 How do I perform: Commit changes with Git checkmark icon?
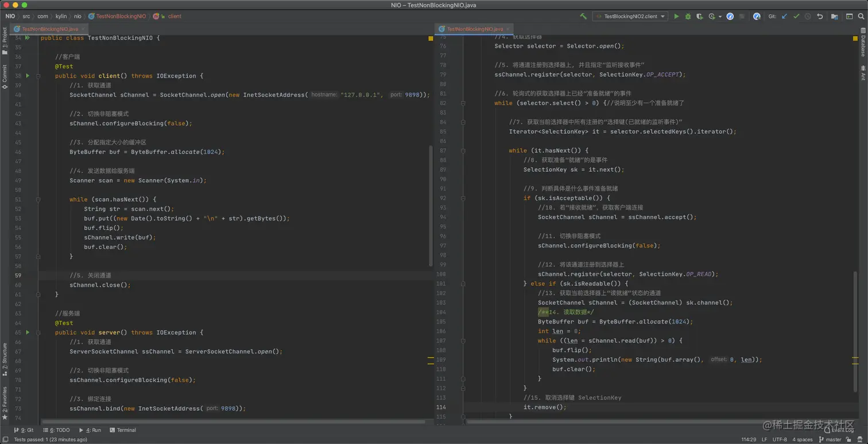796,17
